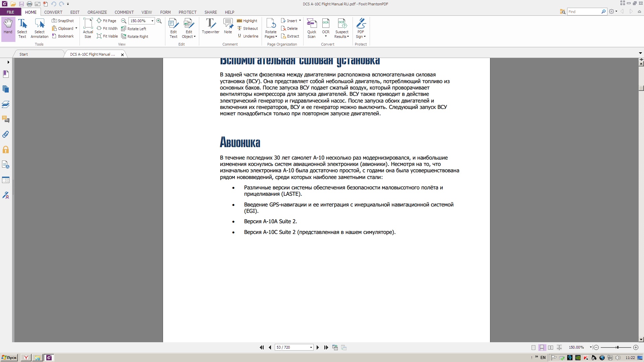644x362 pixels.
Task: Go to the first page
Action: tap(262, 348)
